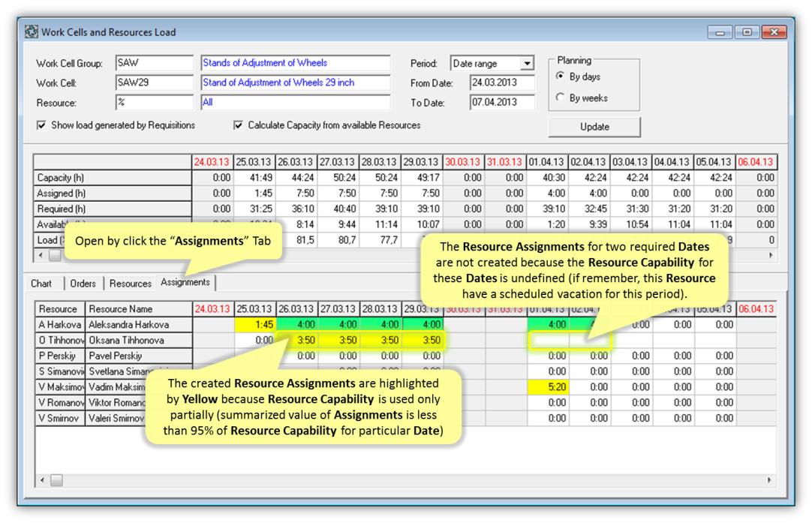
Task: Click green 4:00 cell for Harkova on 01.04.13
Action: click(x=548, y=325)
